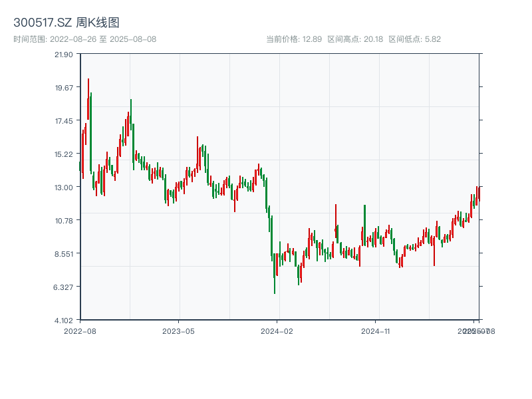Select the 2024-11 date axis label
This screenshot has height=399, width=532.
pyautogui.click(x=376, y=331)
